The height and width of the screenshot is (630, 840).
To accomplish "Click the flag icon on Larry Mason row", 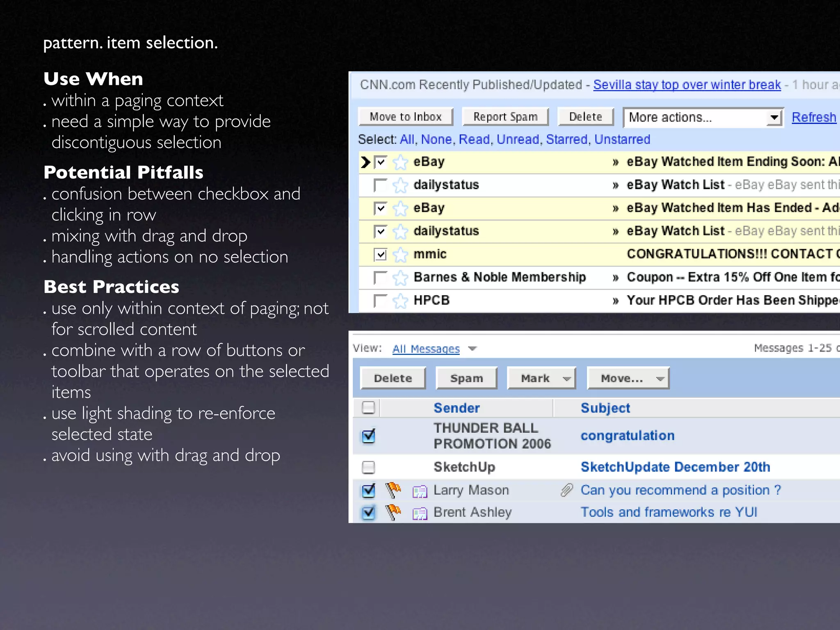I will (x=393, y=490).
